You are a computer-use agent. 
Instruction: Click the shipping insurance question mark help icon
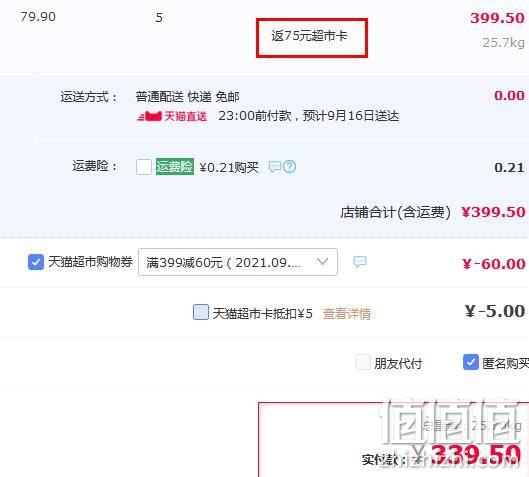(x=289, y=166)
